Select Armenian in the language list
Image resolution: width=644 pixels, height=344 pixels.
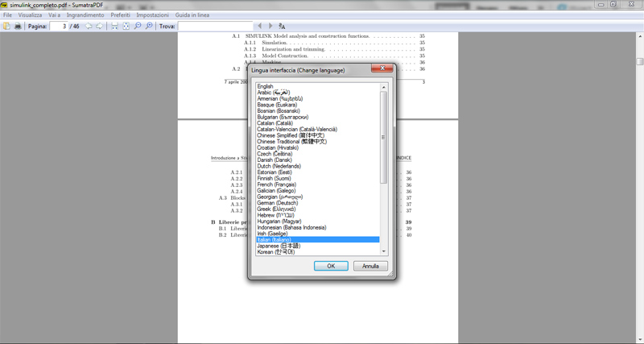point(317,98)
